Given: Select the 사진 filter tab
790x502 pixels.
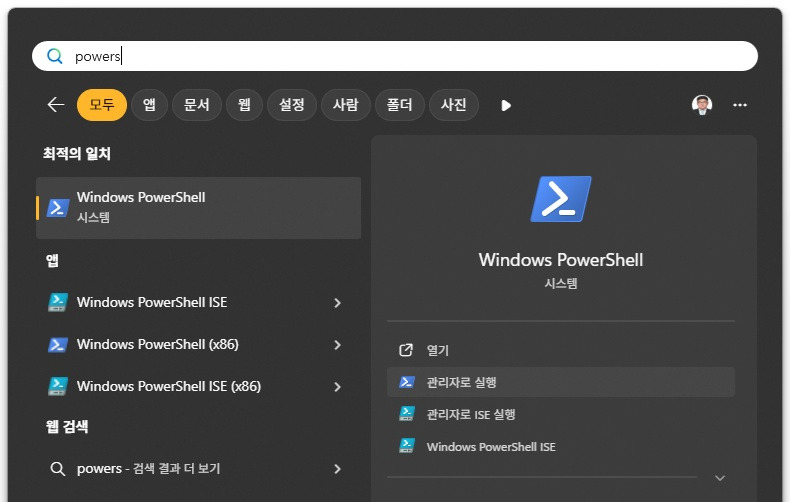Looking at the screenshot, I should pyautogui.click(x=453, y=105).
